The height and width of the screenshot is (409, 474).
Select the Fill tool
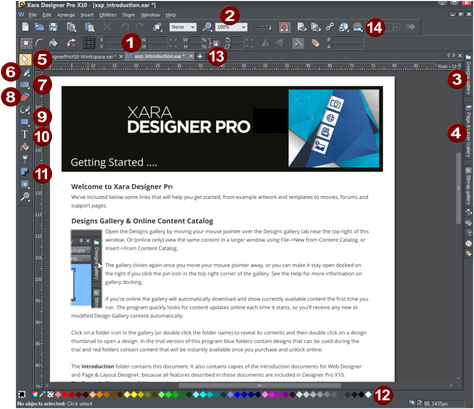click(x=25, y=147)
